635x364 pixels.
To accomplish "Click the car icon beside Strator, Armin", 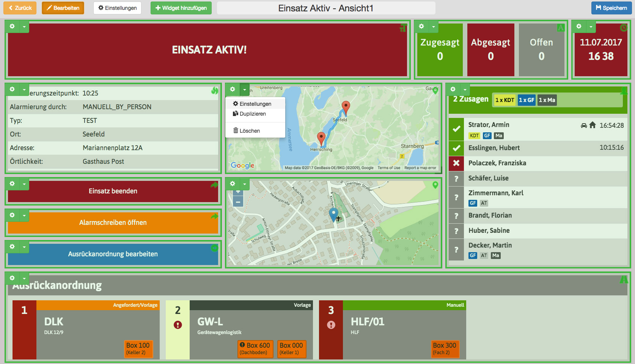I will tap(584, 126).
